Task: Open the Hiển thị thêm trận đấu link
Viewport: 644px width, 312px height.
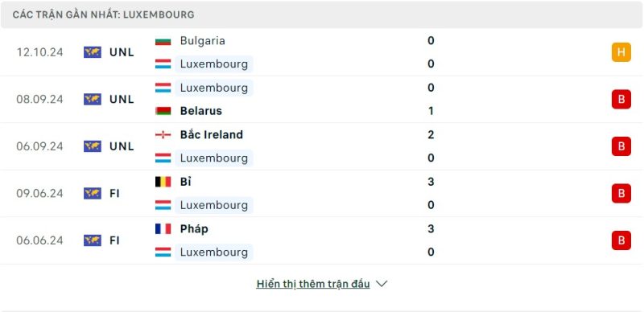Action: [313, 284]
